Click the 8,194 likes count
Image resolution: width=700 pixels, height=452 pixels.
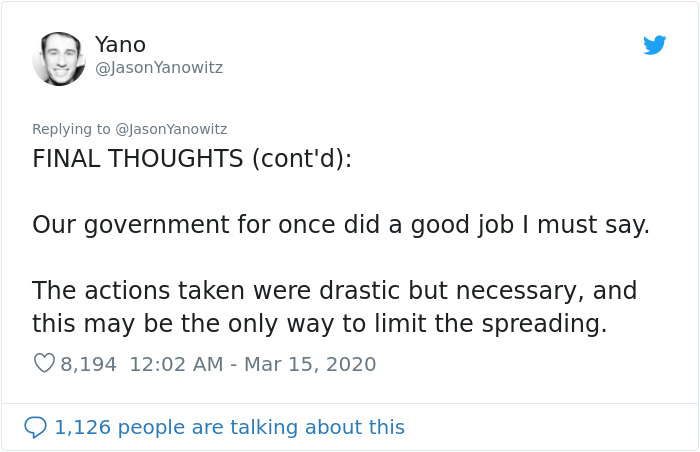tap(88, 364)
